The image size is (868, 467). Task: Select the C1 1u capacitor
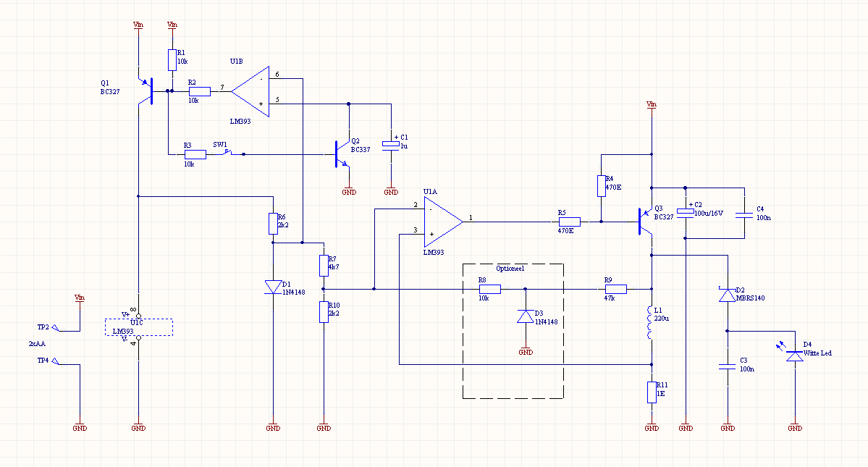coord(391,145)
